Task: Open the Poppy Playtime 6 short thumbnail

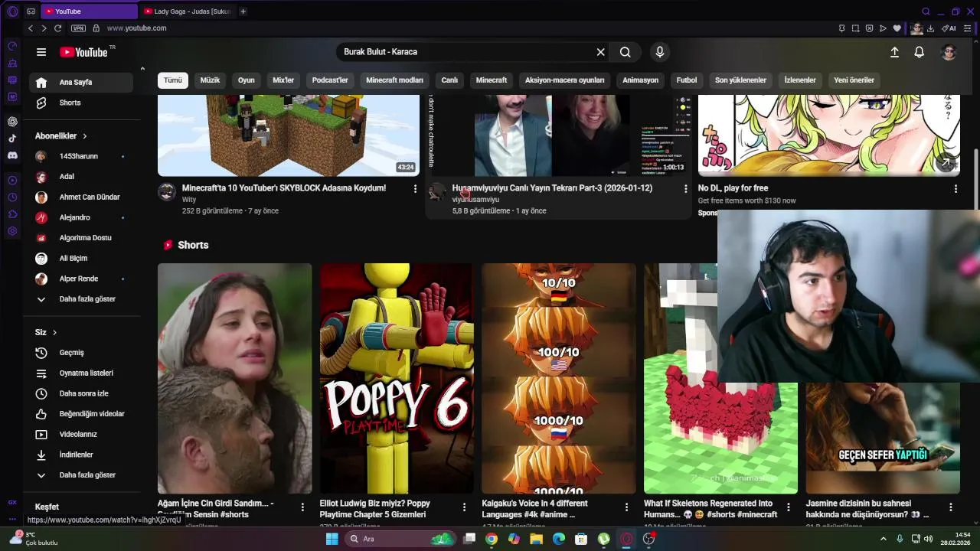Action: coord(397,379)
